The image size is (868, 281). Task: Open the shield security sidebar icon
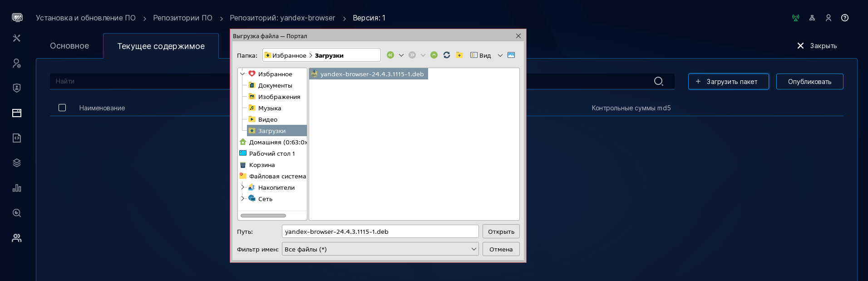17,88
